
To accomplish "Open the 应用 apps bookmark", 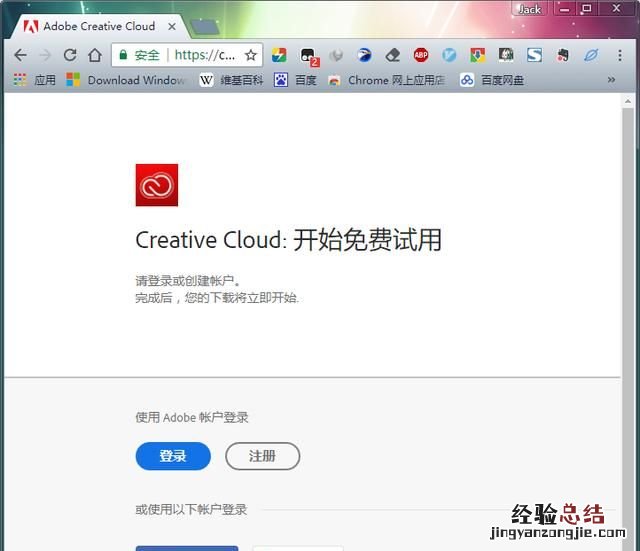I will (34, 80).
